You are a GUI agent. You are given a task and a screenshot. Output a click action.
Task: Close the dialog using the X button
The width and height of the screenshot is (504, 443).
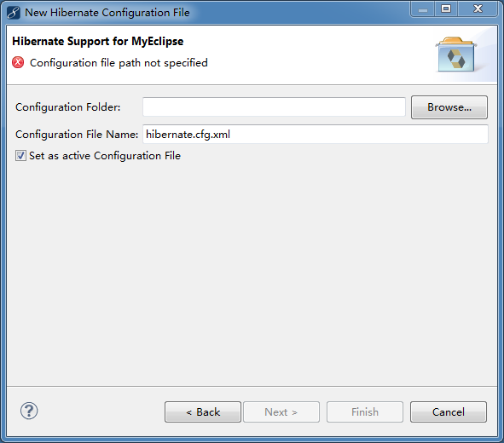(x=478, y=9)
